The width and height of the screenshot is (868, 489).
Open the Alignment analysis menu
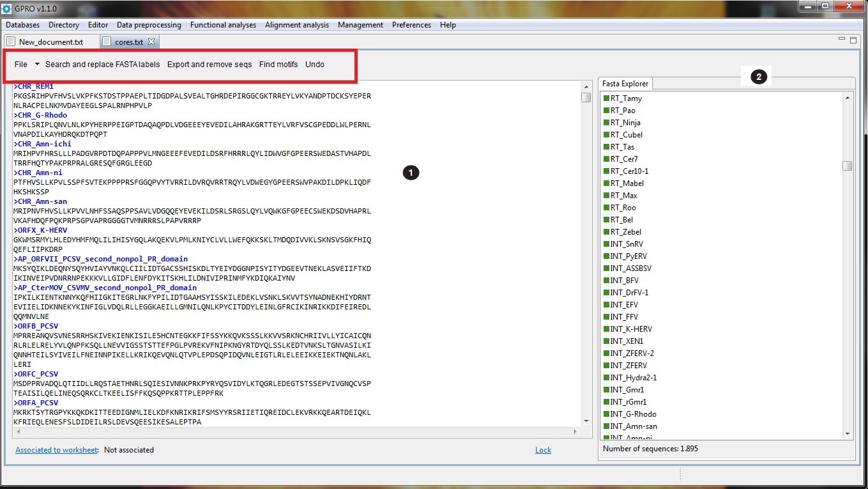coord(297,25)
